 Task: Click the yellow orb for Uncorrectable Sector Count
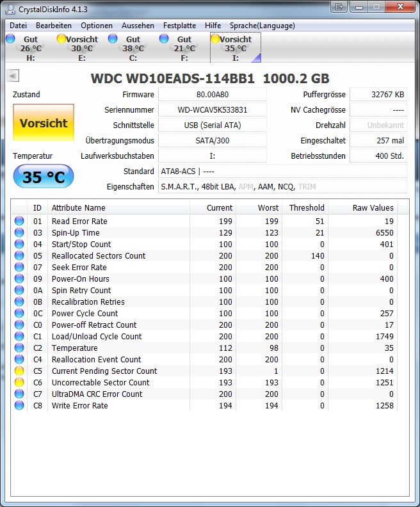click(19, 382)
